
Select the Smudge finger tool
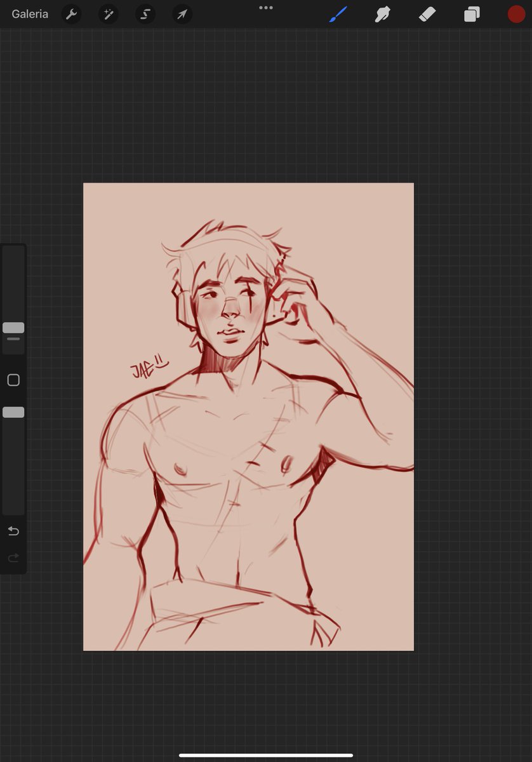click(x=383, y=14)
